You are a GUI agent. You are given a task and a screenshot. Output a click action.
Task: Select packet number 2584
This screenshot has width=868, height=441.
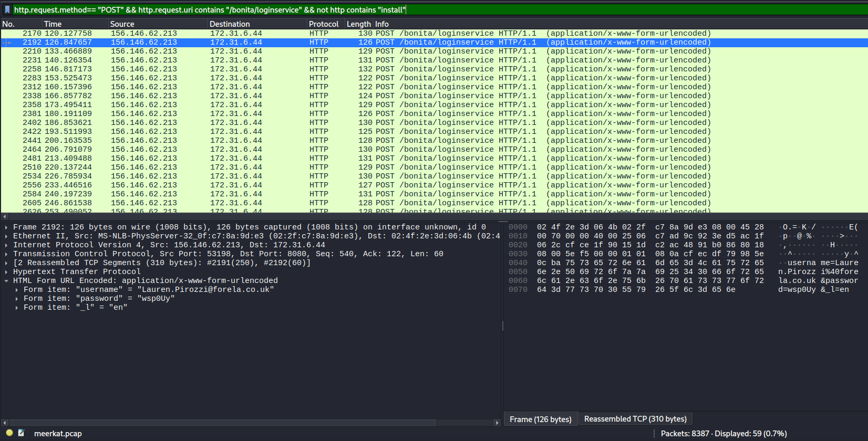click(434, 194)
